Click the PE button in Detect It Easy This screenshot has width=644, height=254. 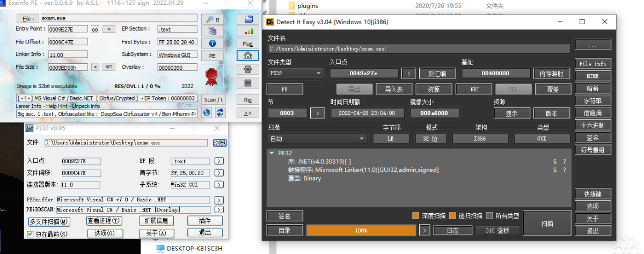point(284,89)
